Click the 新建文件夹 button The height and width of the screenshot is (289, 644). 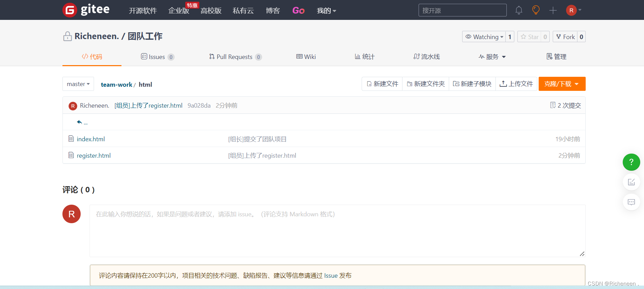426,84
